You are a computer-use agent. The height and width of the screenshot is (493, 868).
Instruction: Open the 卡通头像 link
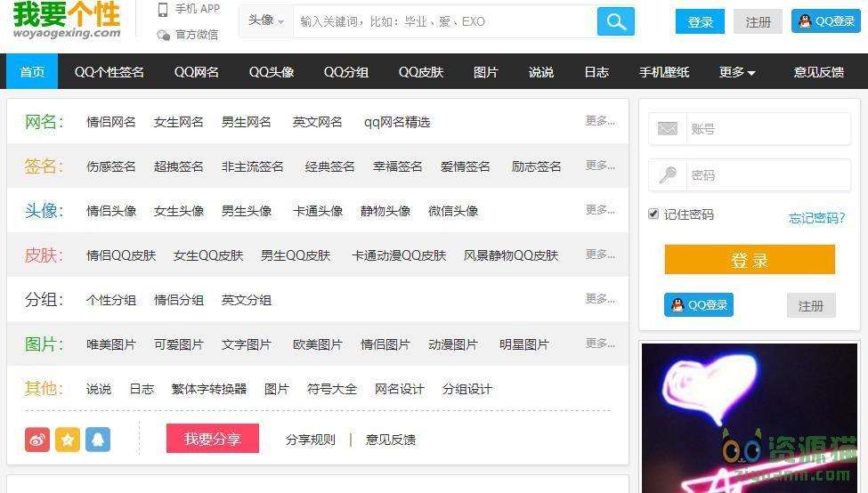[317, 211]
